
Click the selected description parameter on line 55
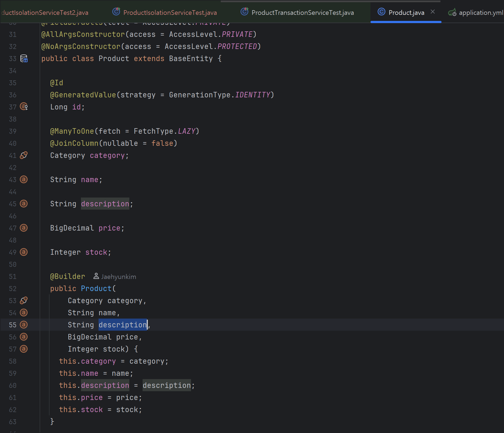click(x=123, y=325)
